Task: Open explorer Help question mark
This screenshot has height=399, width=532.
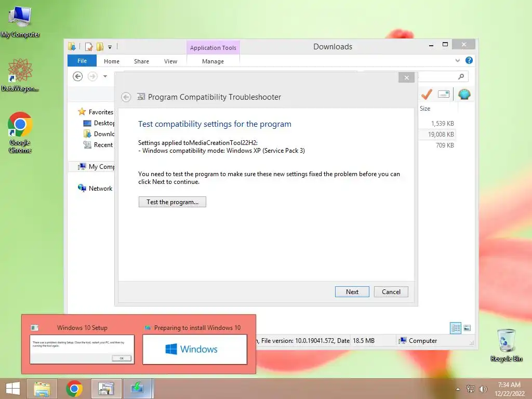Action: (x=469, y=60)
